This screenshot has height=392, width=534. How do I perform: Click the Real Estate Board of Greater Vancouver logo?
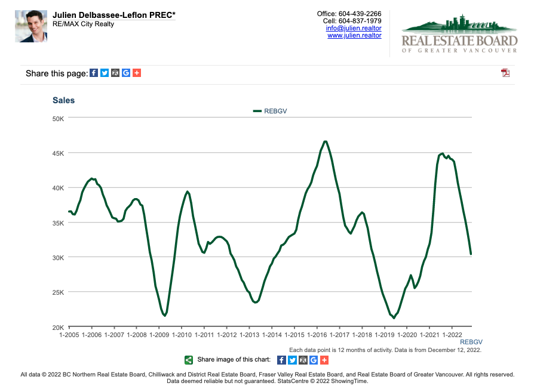[x=459, y=34]
